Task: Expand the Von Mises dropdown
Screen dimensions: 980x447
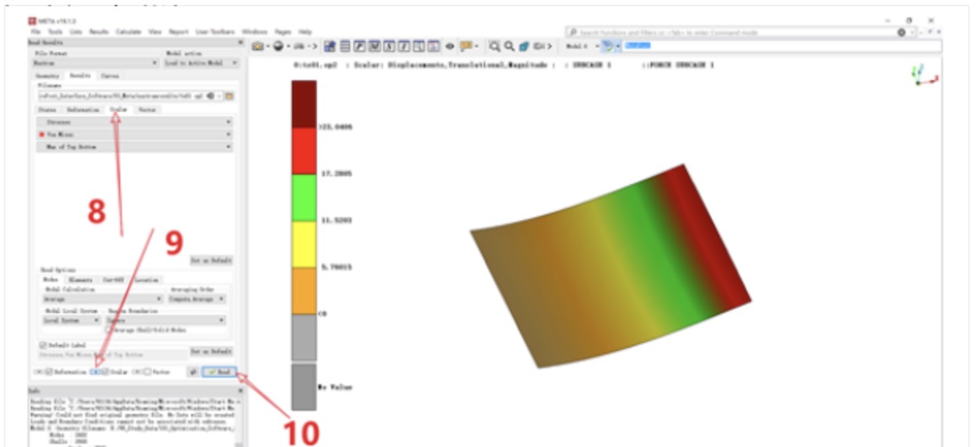Action: (x=135, y=135)
